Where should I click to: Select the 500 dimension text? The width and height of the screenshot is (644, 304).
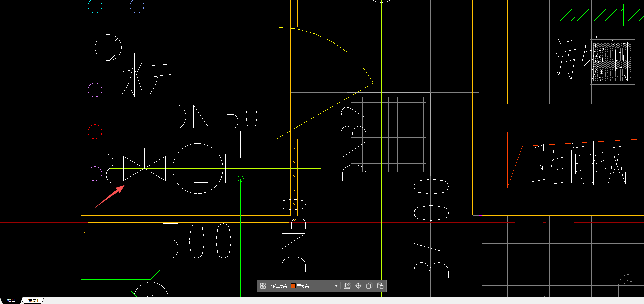(196, 241)
